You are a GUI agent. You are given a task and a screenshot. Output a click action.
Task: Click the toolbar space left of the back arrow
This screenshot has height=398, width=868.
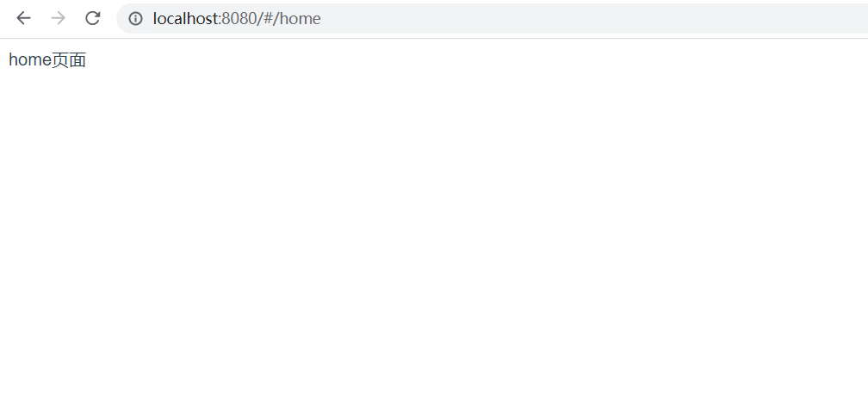(7, 18)
